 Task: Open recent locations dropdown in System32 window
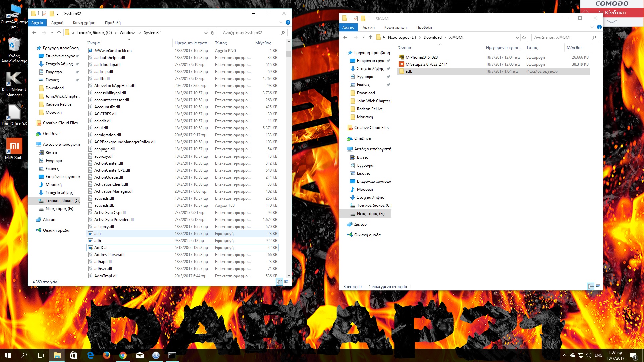tap(52, 33)
